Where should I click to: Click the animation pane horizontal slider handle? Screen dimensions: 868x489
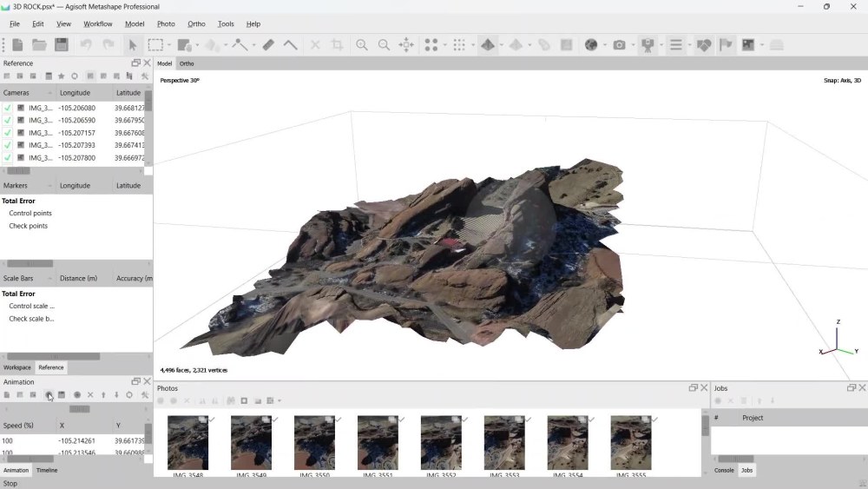tap(79, 409)
